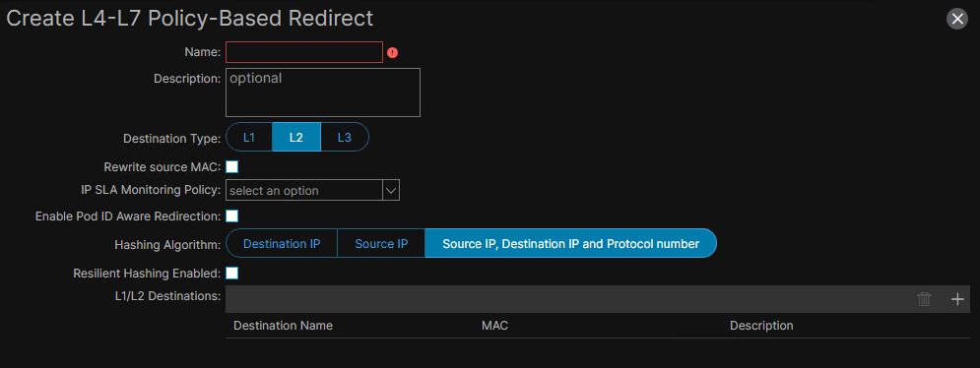Screen dimensions: 980x368
Task: Toggle Resilient Hashing Enabled checkbox
Action: (231, 273)
